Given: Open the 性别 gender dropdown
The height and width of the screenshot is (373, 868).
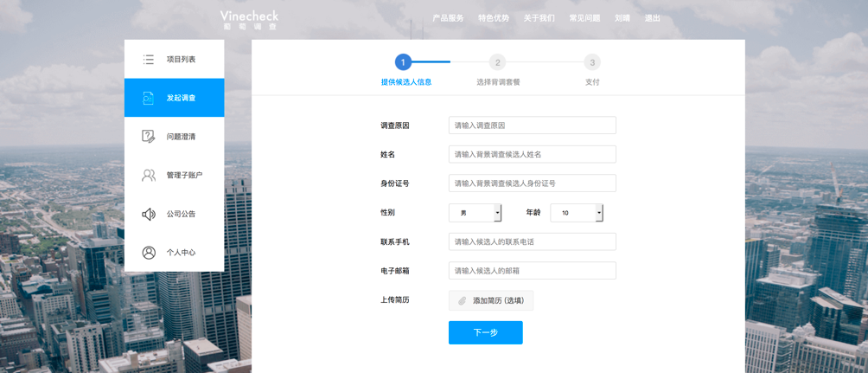Looking at the screenshot, I should tap(475, 213).
